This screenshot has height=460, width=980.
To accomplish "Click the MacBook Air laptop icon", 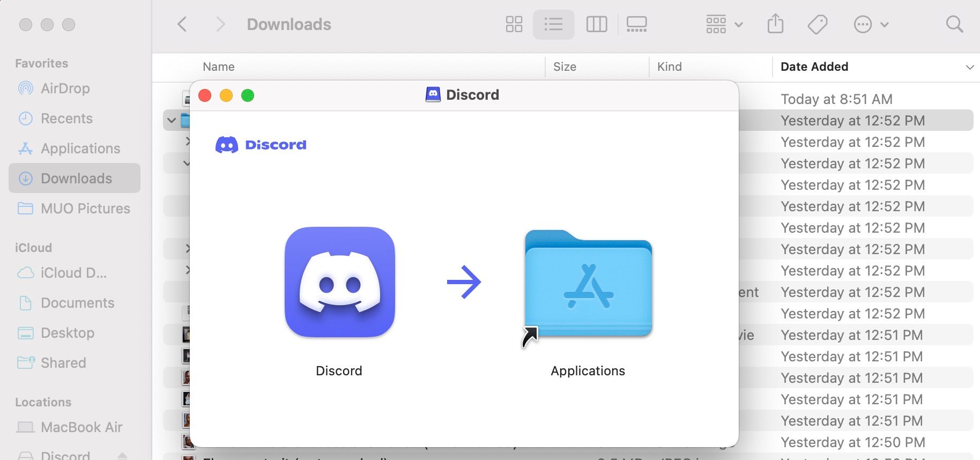I will pos(25,427).
